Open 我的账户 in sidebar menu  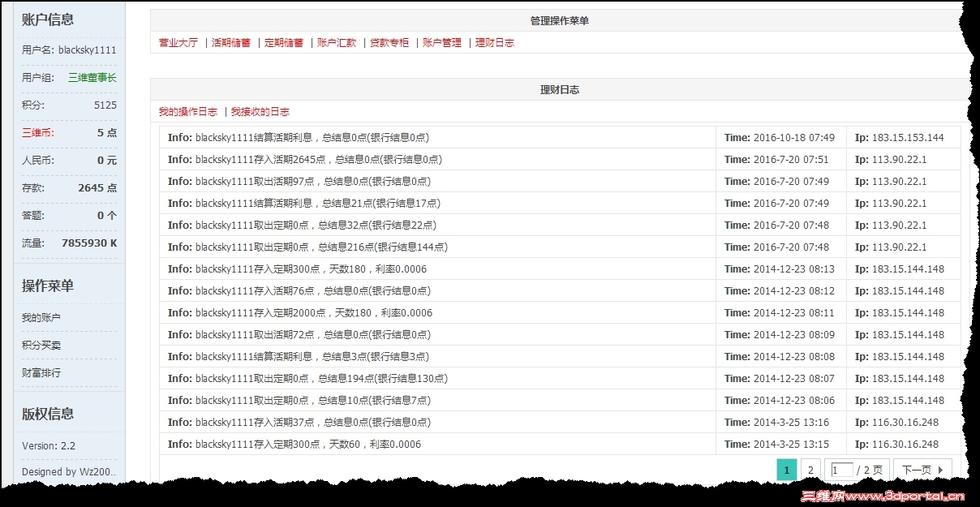[41, 318]
